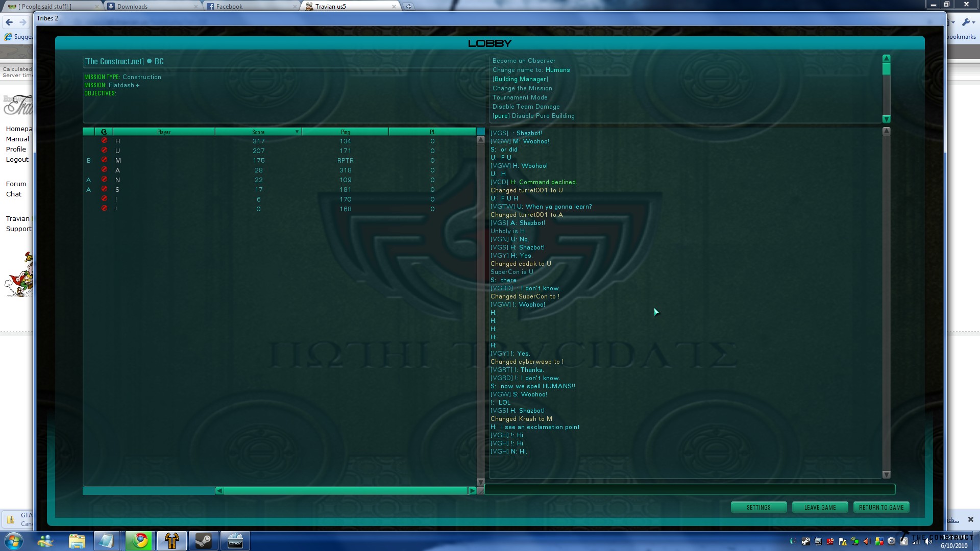Image resolution: width=980 pixels, height=551 pixels.
Task: Click network signal bars tray icon
Action: click(917, 541)
